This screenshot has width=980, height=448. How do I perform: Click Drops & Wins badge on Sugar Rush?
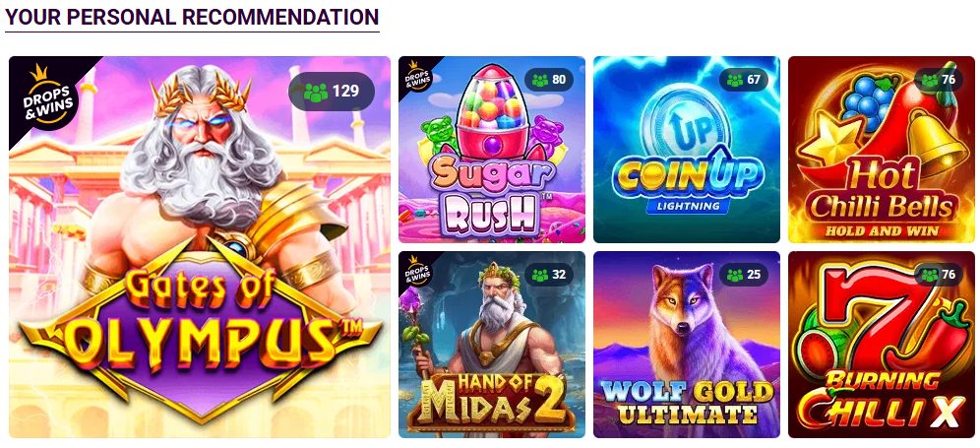tap(417, 75)
